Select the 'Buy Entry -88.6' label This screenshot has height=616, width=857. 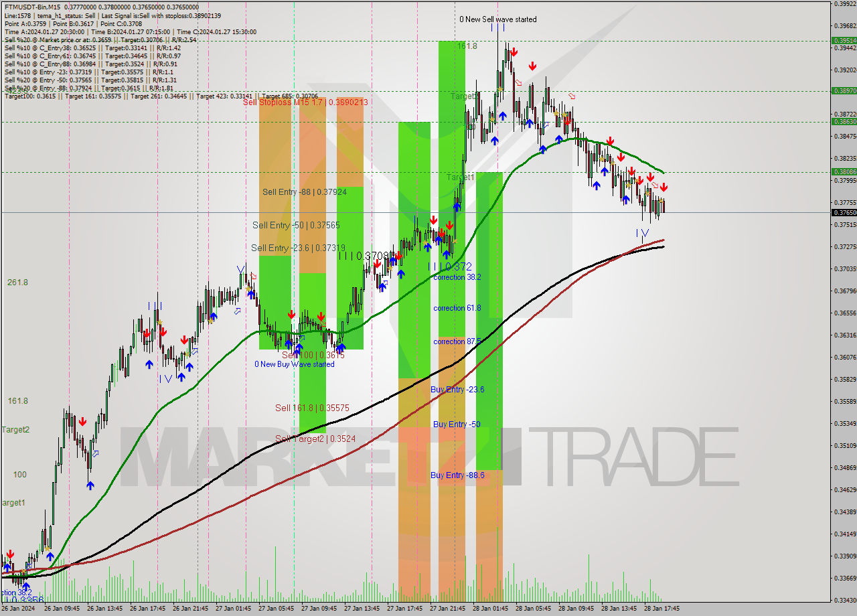click(x=457, y=475)
